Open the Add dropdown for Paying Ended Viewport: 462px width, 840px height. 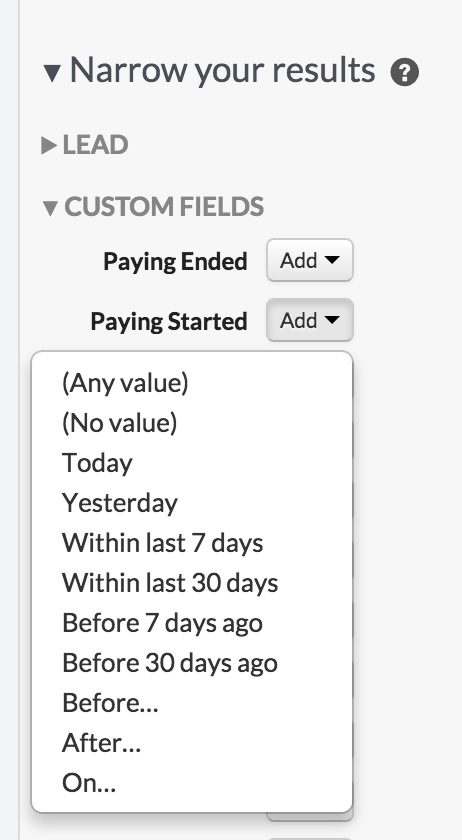[310, 260]
